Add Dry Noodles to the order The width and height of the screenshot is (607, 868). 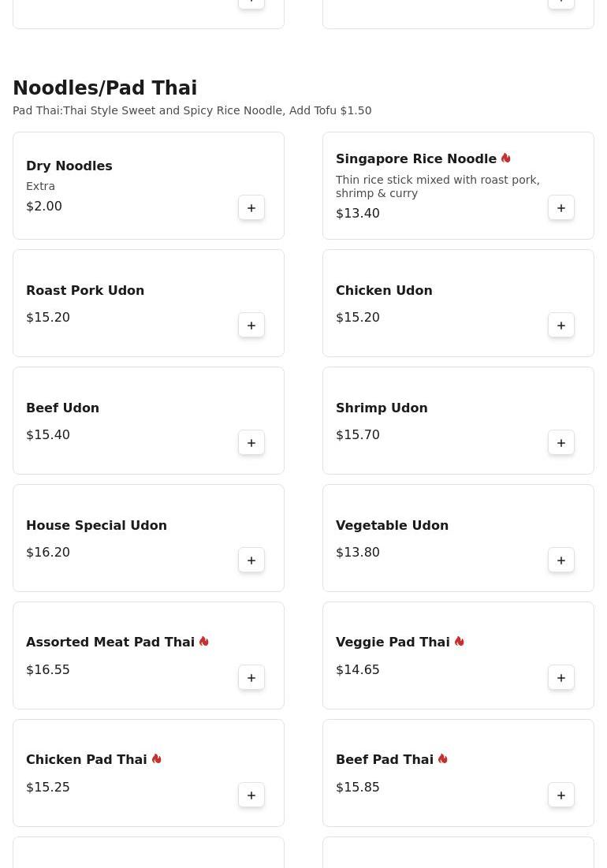(x=251, y=208)
